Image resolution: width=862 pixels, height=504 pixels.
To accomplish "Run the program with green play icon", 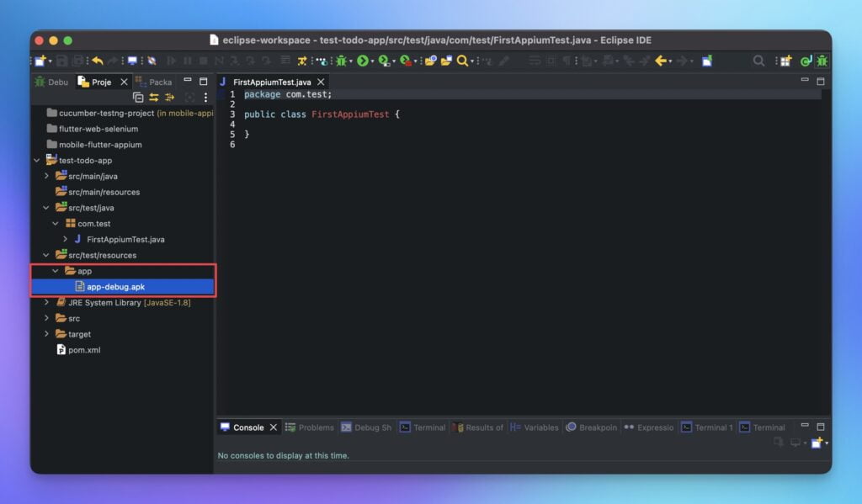I will [363, 61].
